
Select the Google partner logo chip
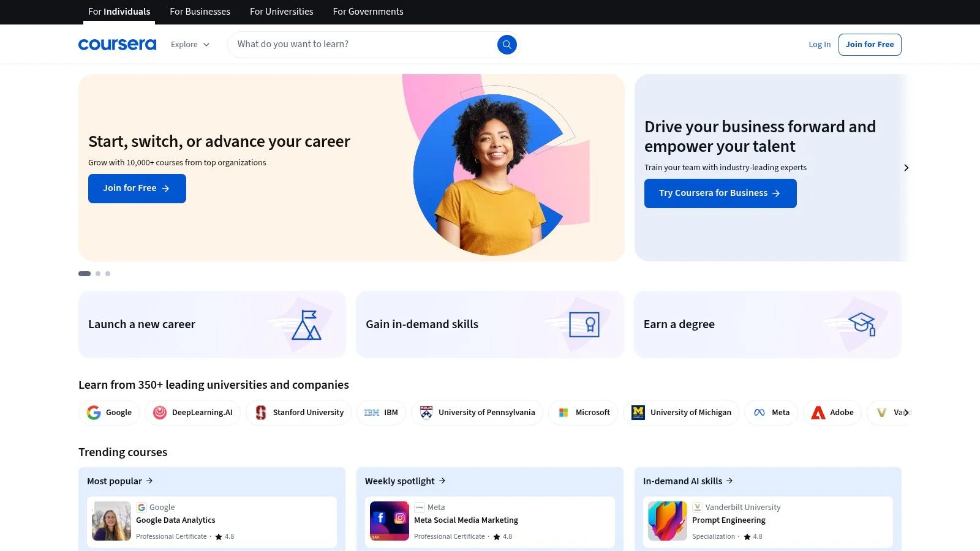(x=109, y=413)
